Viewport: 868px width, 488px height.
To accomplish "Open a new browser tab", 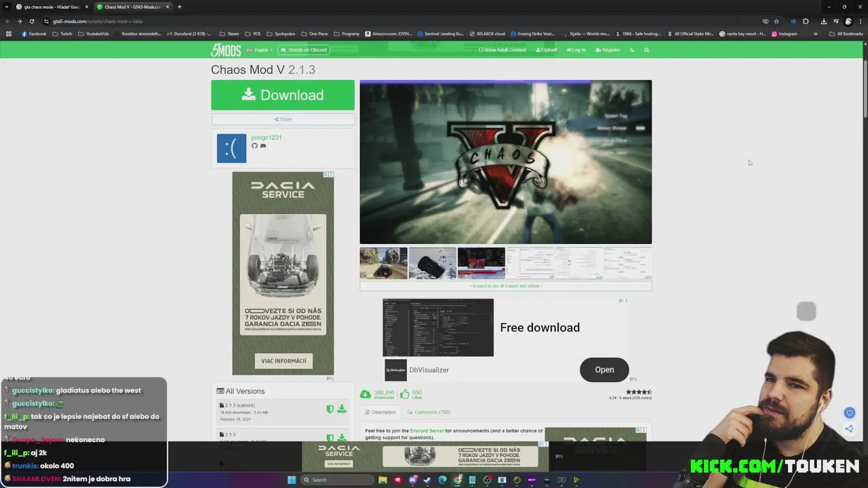I will (x=179, y=7).
